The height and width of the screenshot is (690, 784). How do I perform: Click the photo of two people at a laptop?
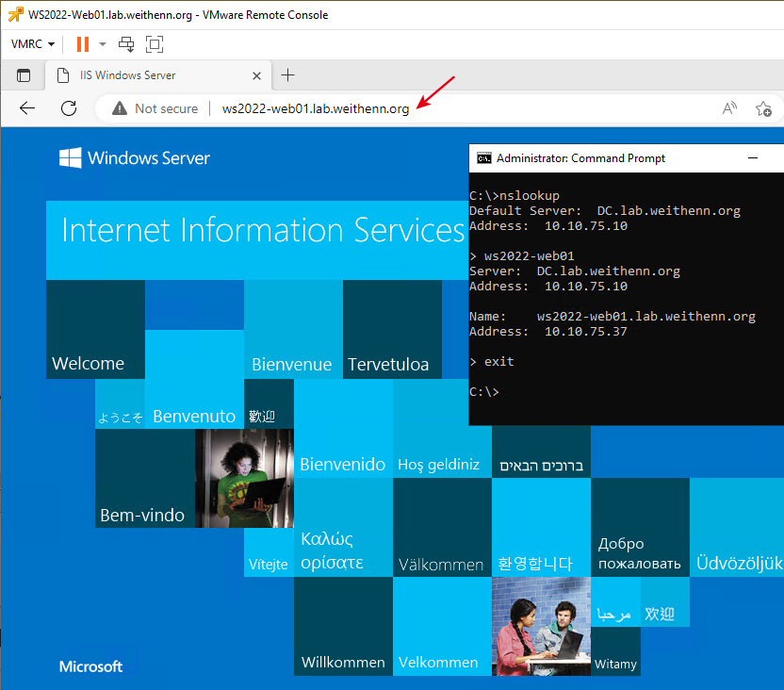click(x=542, y=627)
